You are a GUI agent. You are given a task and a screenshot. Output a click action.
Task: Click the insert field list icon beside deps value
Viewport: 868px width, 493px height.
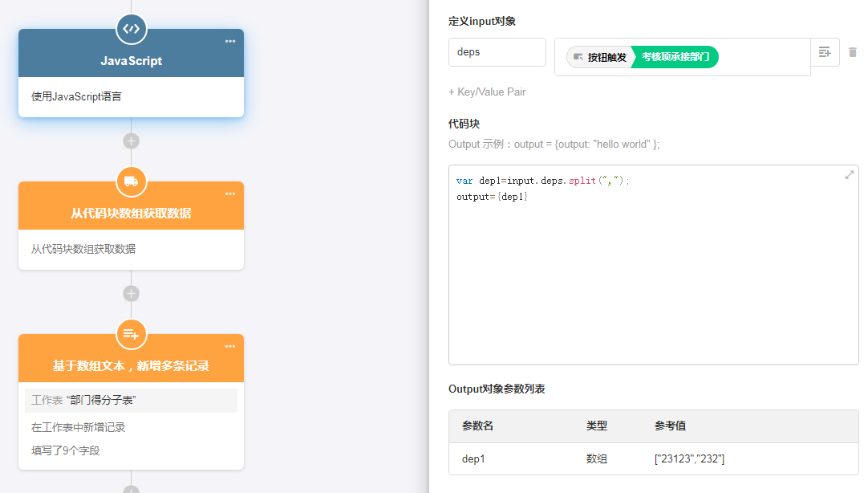coord(825,52)
